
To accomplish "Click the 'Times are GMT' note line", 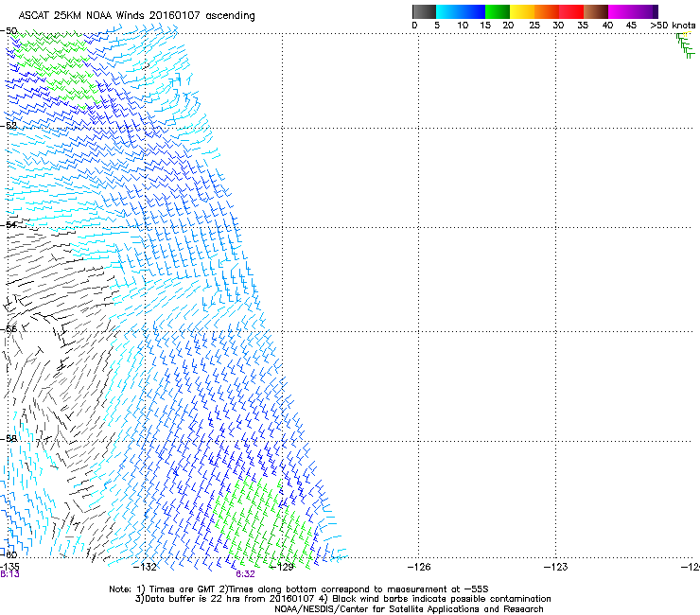I will 299,589.
